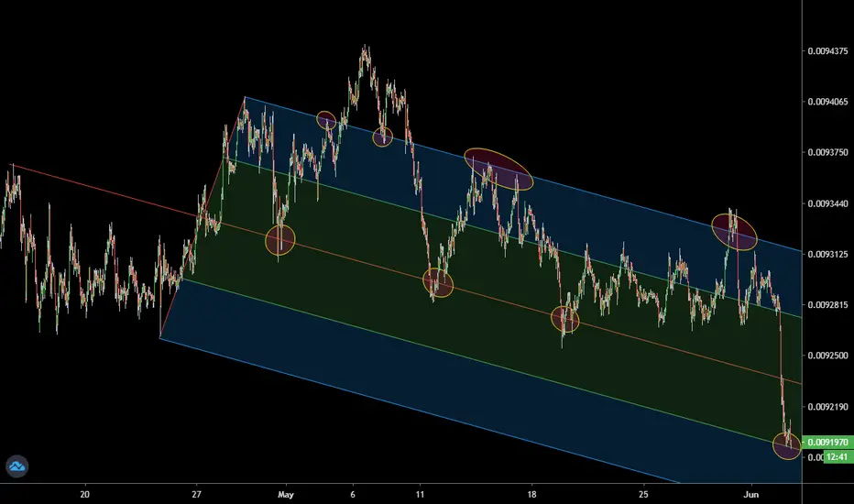Screen dimensions: 854x504
Task: Click the 6 date label on time axis
Action: (x=353, y=495)
